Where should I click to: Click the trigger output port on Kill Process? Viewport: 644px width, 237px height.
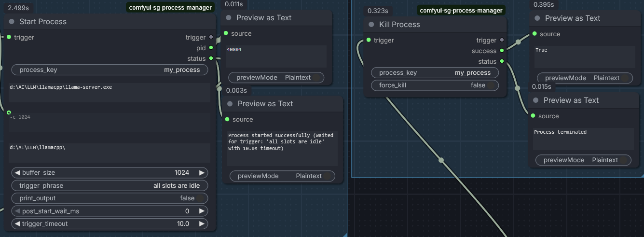coord(502,40)
